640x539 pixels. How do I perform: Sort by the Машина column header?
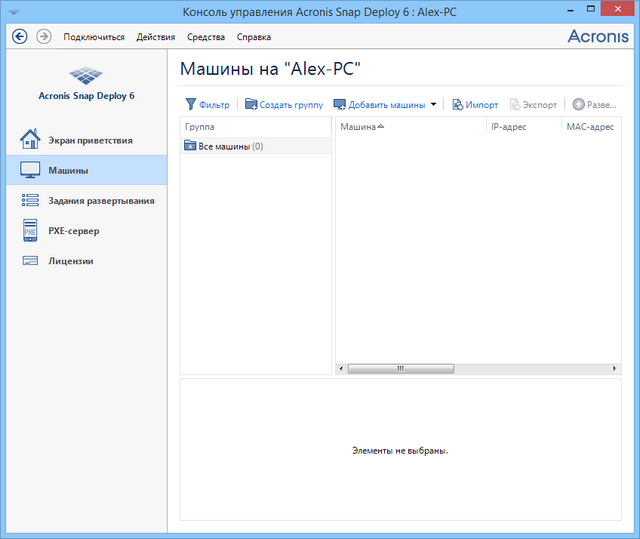(361, 127)
